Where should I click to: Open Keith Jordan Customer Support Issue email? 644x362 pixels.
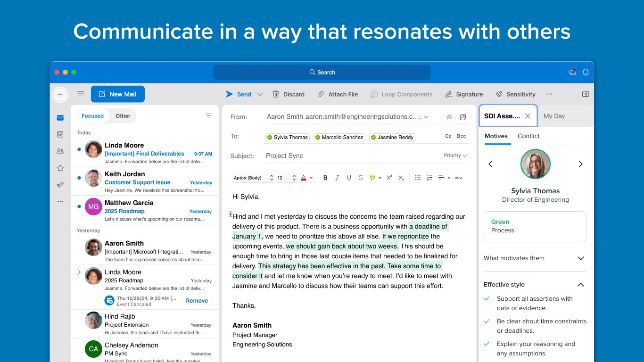click(x=145, y=181)
